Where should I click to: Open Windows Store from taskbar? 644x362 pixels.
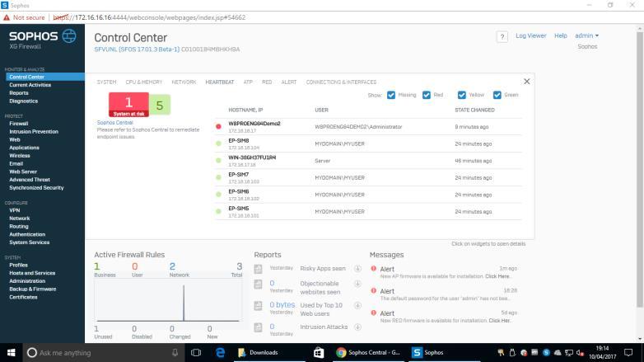pos(319,353)
